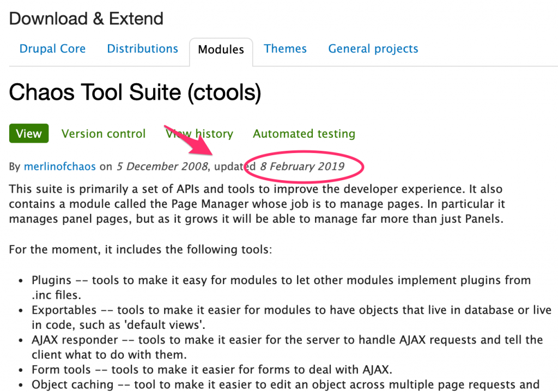This screenshot has height=392, width=558.
Task: Open the Version control tab
Action: 104,134
